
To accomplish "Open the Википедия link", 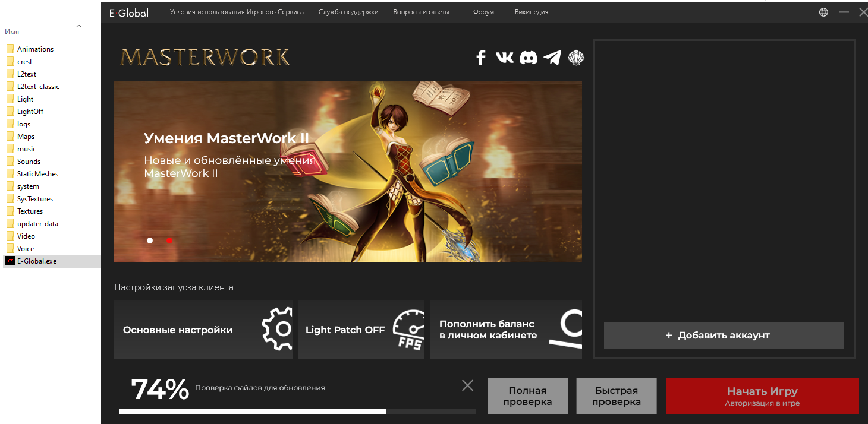I will click(x=532, y=12).
